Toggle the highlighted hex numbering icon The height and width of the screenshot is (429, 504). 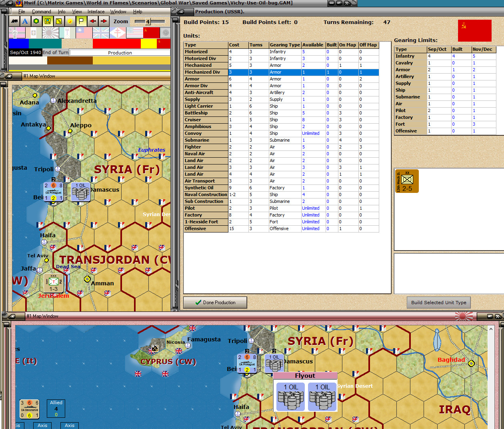coord(47,21)
